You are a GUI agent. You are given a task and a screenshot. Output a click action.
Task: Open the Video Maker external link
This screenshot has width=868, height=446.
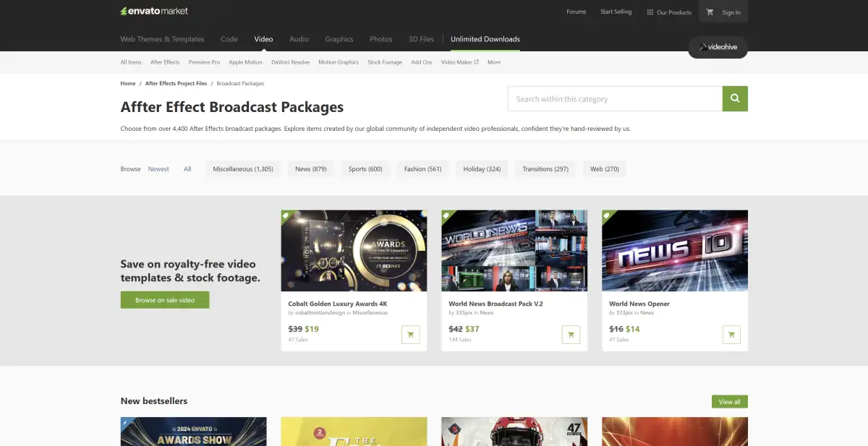pyautogui.click(x=460, y=62)
